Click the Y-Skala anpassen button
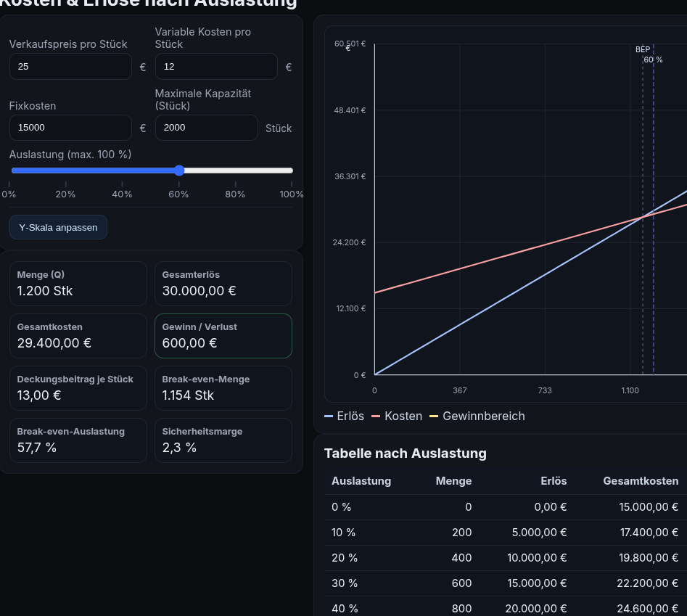 [x=58, y=227]
